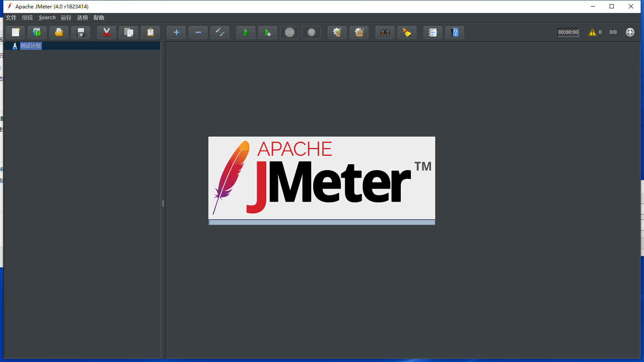Open the Templates icon in toolbar
644x362 pixels.
pyautogui.click(x=37, y=32)
